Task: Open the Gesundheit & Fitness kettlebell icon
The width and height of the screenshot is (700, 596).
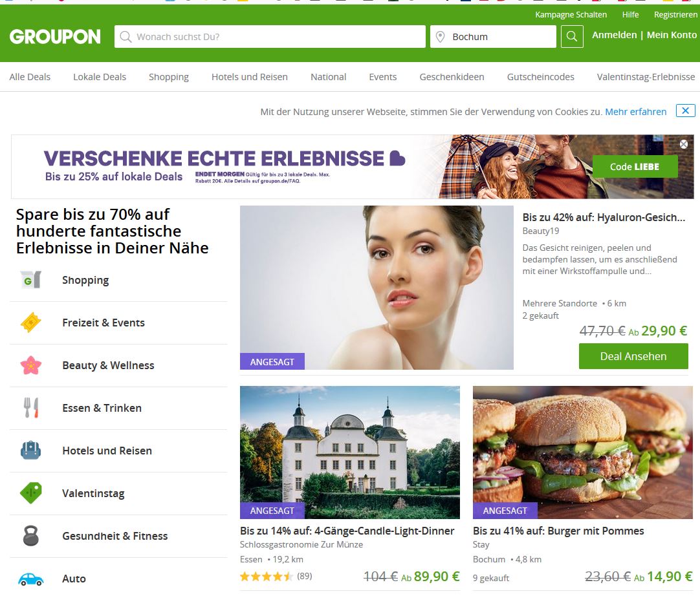Action: tap(31, 536)
